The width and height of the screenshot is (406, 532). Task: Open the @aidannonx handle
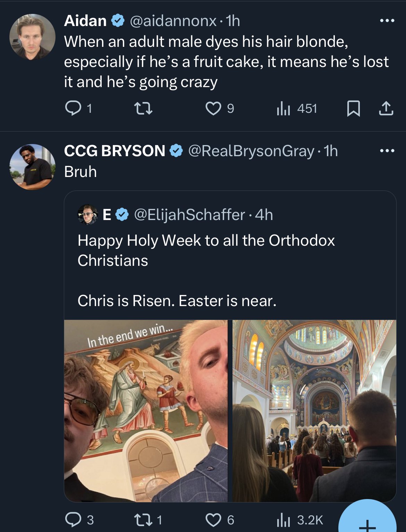point(173,21)
